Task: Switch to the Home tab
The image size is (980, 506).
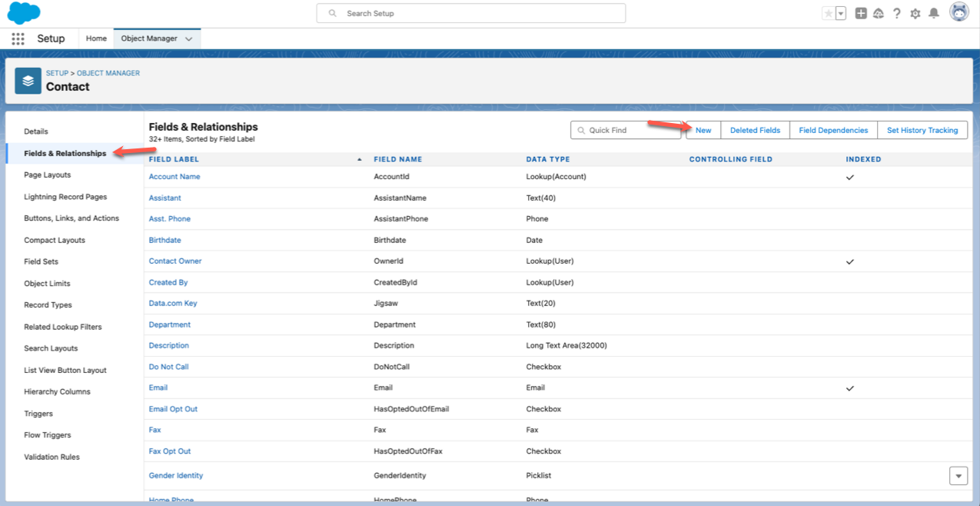Action: pos(96,38)
